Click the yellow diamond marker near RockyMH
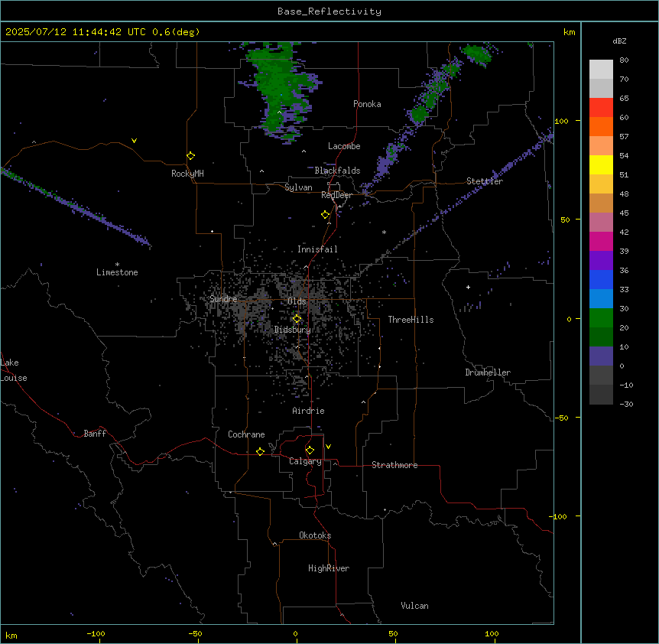The width and height of the screenshot is (659, 644). (x=190, y=156)
